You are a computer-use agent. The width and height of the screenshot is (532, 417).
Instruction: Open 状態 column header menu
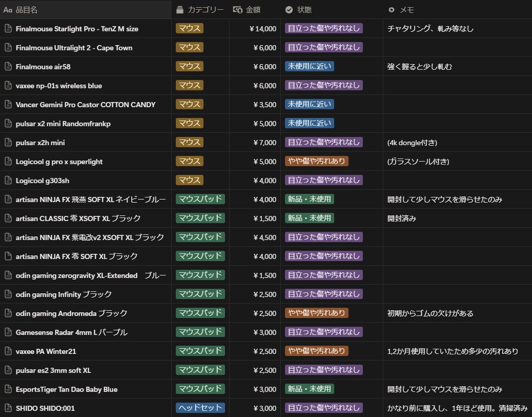click(332, 10)
